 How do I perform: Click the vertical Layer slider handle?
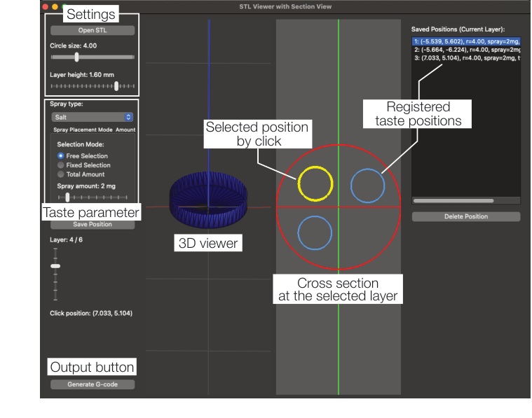55,266
